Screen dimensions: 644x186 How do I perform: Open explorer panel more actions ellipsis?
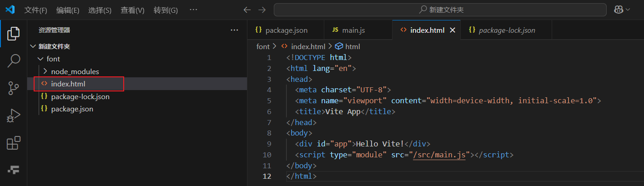pyautogui.click(x=234, y=30)
